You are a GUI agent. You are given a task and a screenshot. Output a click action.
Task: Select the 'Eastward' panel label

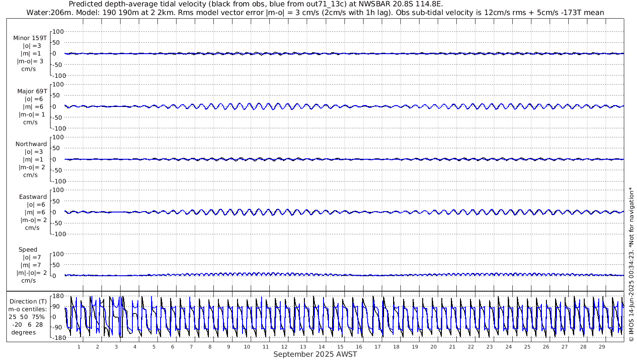33,197
